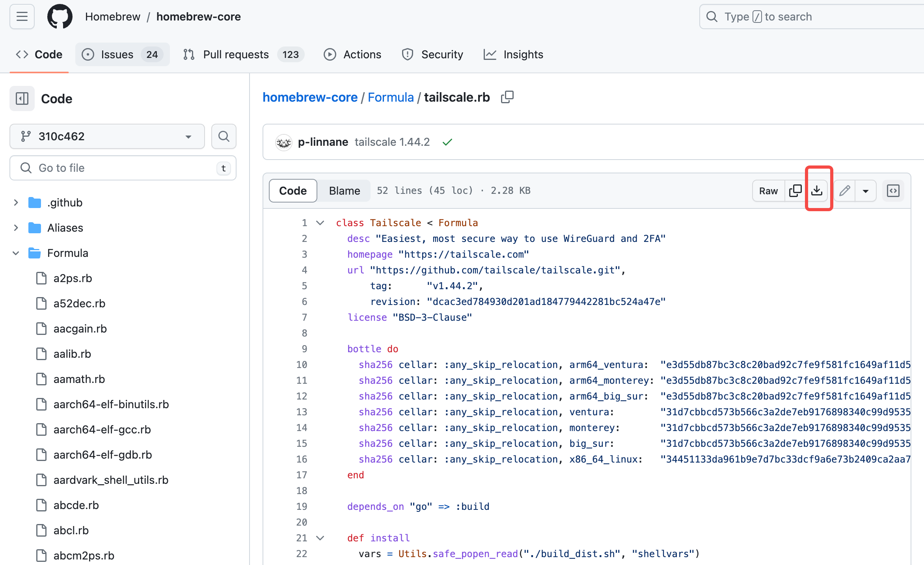This screenshot has height=565, width=924.
Task: Open the Issues tab
Action: [122, 54]
